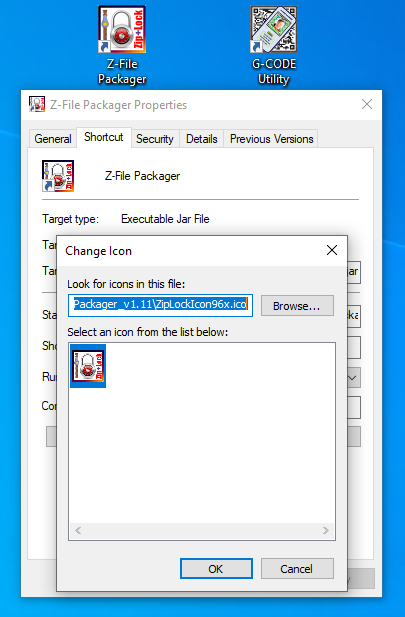405x617 pixels.
Task: Select the Shortcut tab
Action: tap(104, 137)
